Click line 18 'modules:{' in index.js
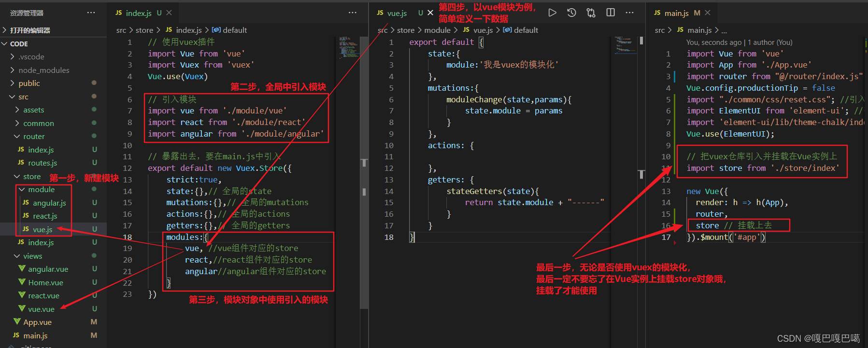The image size is (868, 348). (187, 237)
